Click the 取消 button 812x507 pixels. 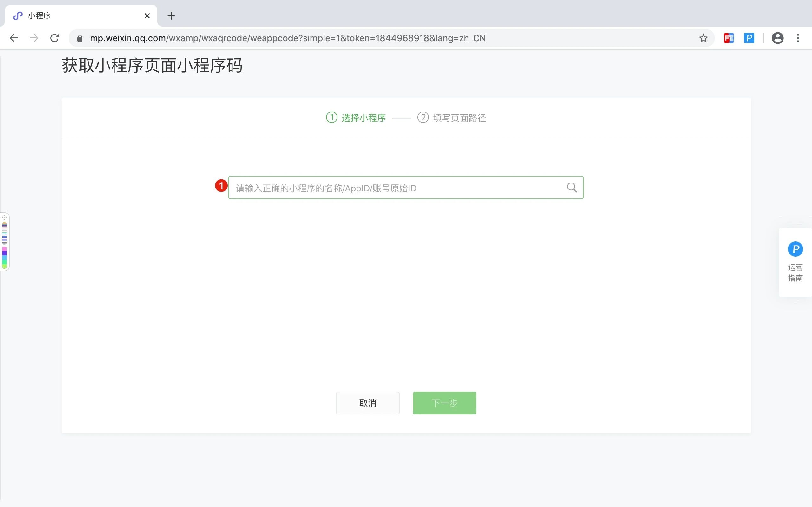[368, 403]
